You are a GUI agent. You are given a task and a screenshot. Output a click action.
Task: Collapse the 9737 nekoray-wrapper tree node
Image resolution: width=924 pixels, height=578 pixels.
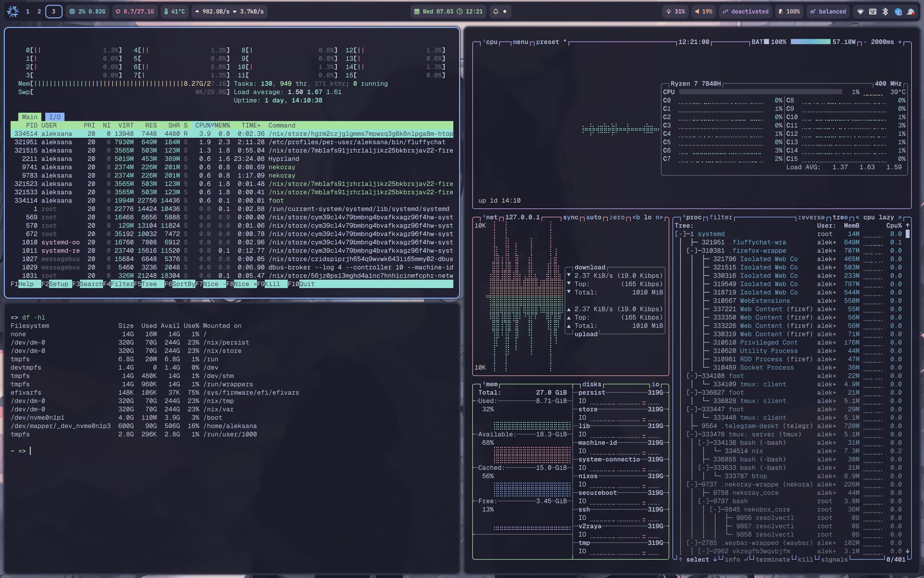[692, 485]
